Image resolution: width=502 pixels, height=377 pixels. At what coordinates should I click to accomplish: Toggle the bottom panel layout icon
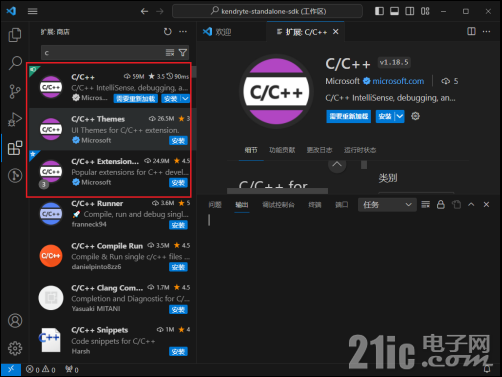tap(395, 11)
